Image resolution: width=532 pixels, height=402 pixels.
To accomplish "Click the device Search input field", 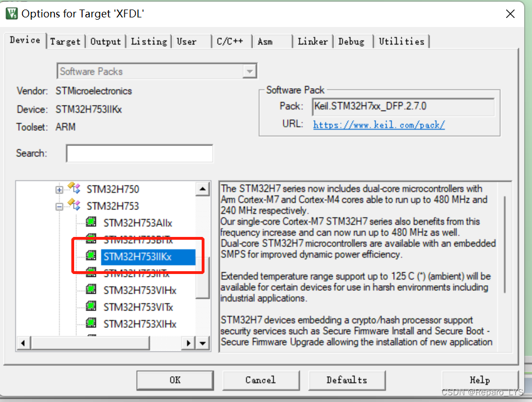I will click(x=140, y=153).
